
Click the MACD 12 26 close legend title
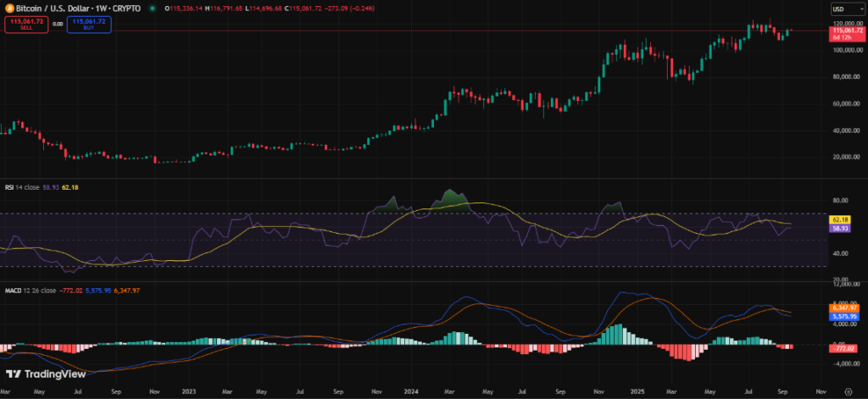point(30,290)
